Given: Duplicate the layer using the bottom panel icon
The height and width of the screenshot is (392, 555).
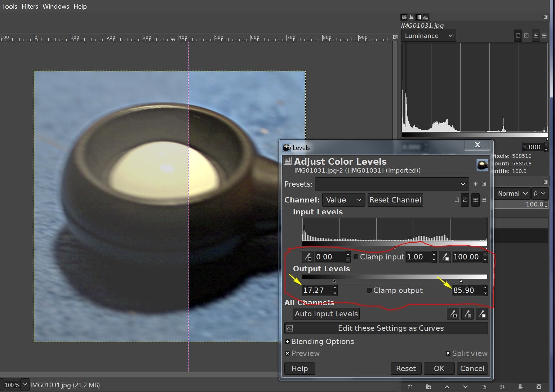Looking at the screenshot, I should point(484,387).
